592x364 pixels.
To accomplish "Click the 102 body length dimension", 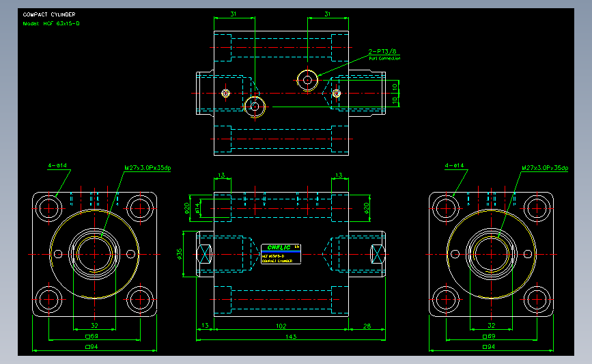I will [x=281, y=326].
